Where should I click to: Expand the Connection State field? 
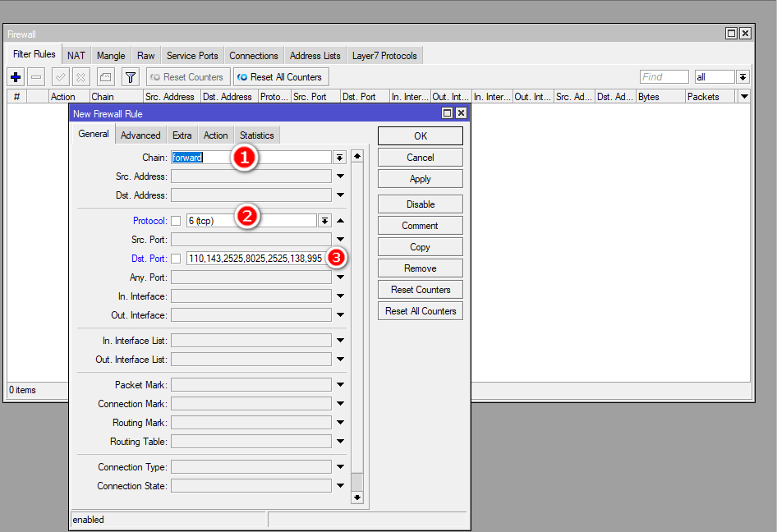(x=340, y=486)
